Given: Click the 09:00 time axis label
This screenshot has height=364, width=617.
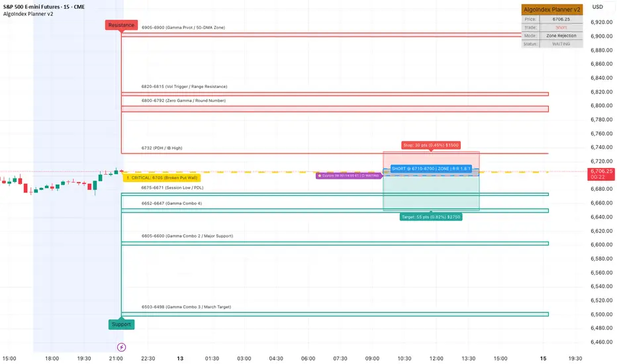Looking at the screenshot, I should coord(372,359).
